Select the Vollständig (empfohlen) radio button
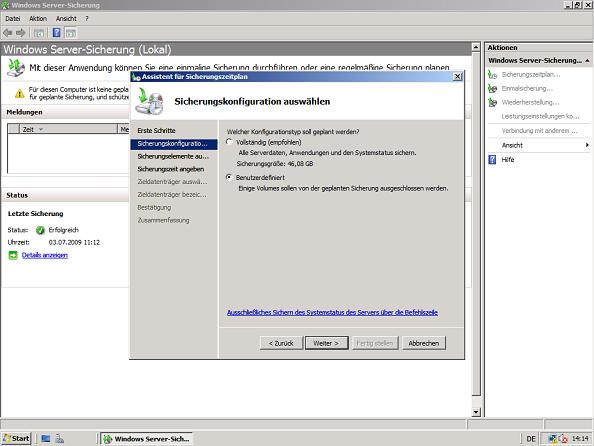Viewport: 594px width, 446px height. click(x=229, y=142)
